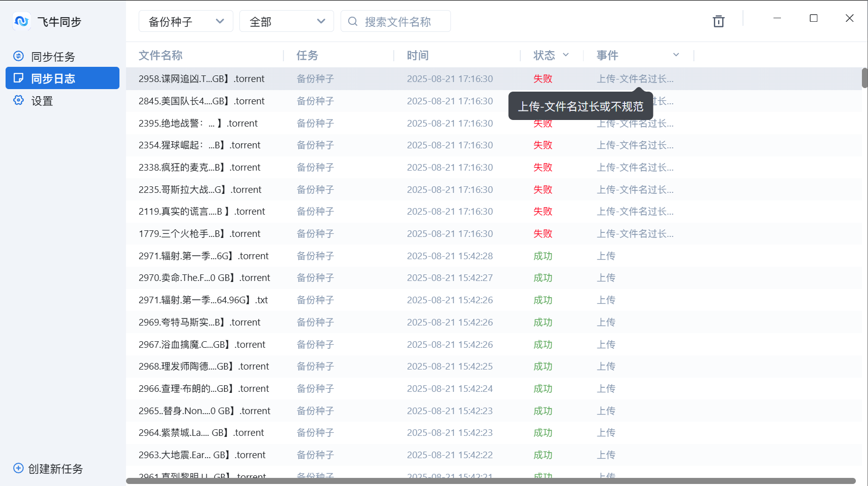Click the 创建新任务 button label
The width and height of the screenshot is (868, 486).
[x=56, y=469]
